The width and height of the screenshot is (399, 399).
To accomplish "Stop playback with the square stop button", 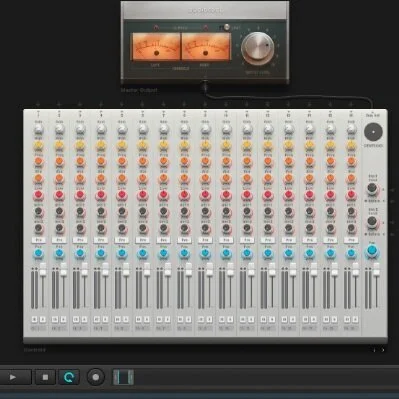I will click(x=45, y=377).
